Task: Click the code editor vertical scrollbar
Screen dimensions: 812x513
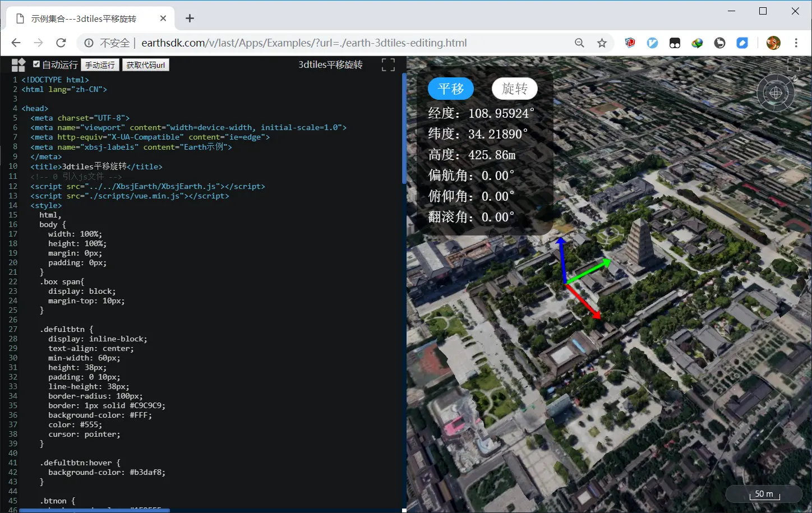Action: pos(404,129)
